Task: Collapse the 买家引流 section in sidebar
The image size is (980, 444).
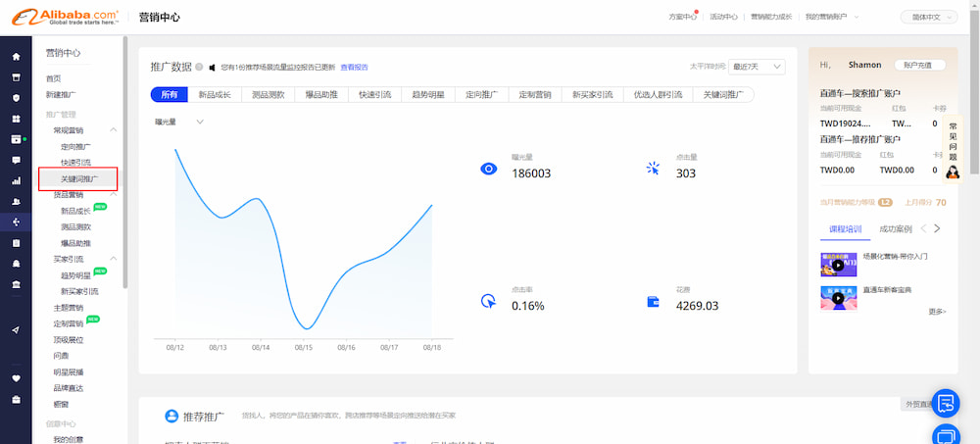Action: (113, 259)
